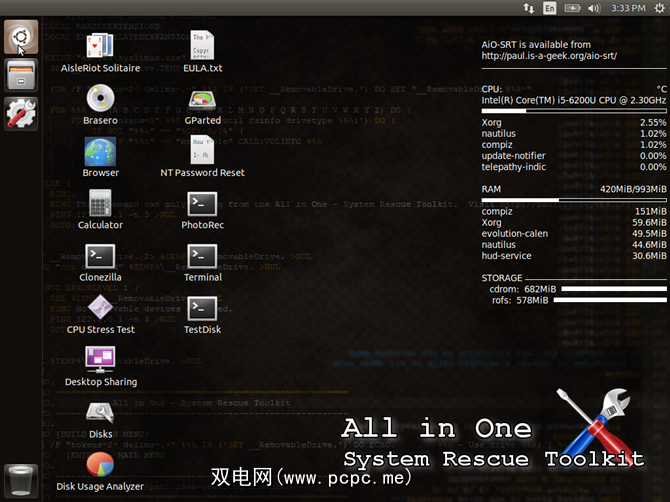Click the '151MiB' compiz memory value
The width and height of the screenshot is (670, 502).
[x=651, y=211]
